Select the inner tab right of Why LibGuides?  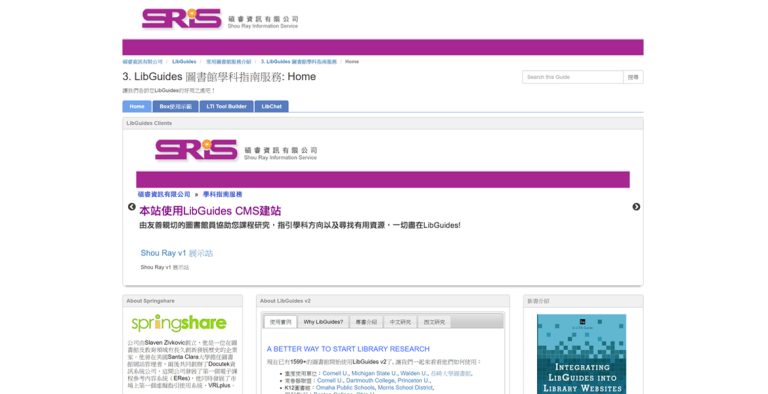click(366, 322)
